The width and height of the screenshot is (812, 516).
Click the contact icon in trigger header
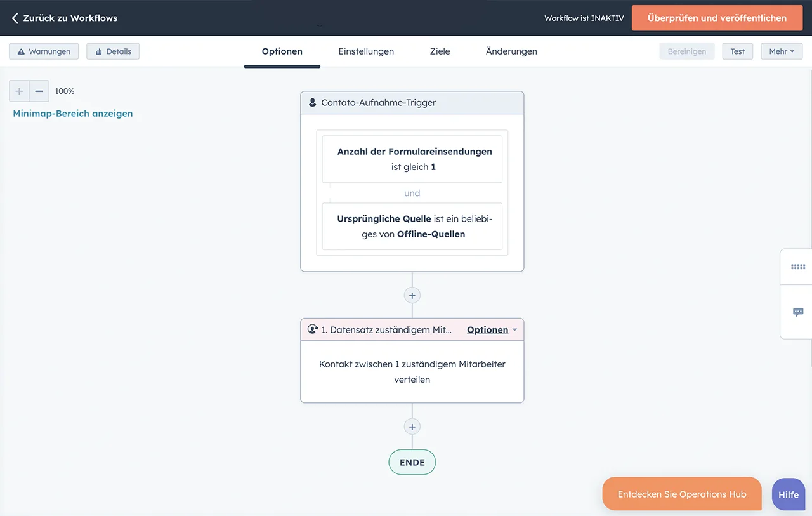point(312,102)
